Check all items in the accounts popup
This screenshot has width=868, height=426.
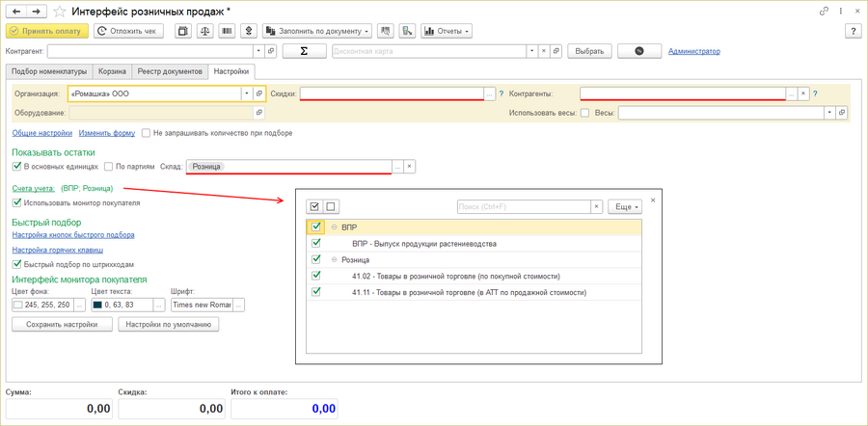click(x=315, y=206)
